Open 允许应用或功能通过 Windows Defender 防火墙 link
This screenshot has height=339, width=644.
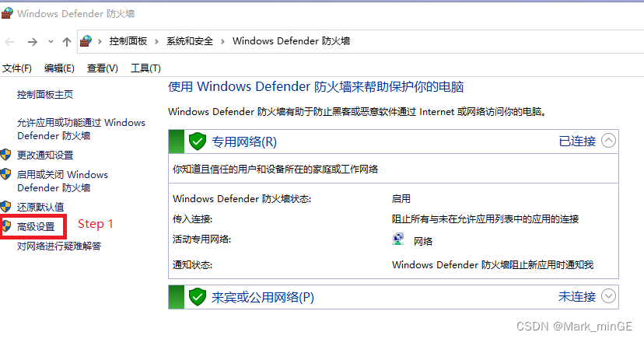tap(81, 129)
